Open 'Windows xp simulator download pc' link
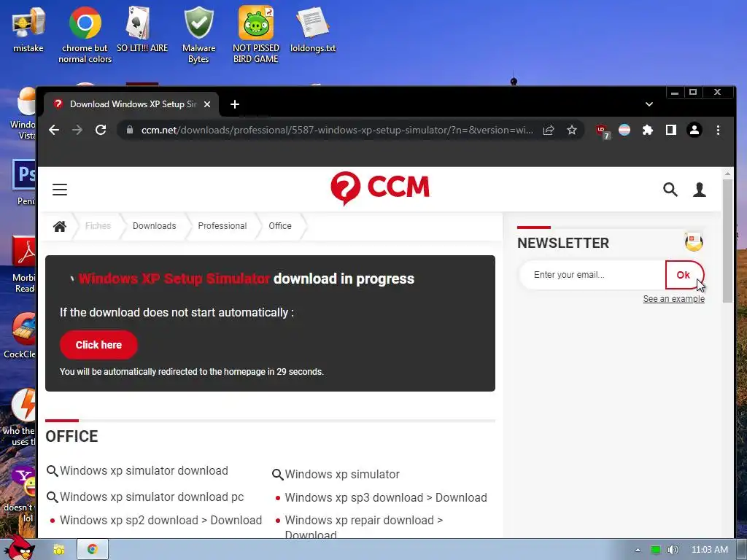The image size is (747, 560). pos(152,497)
